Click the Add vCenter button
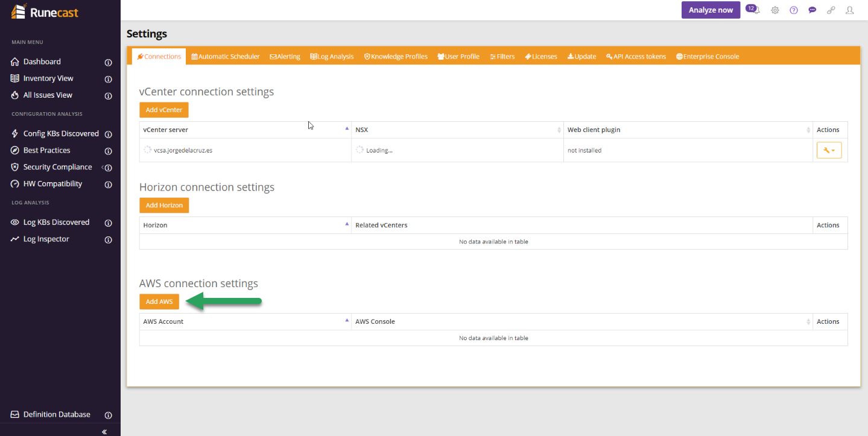Image resolution: width=868 pixels, height=436 pixels. [x=164, y=110]
